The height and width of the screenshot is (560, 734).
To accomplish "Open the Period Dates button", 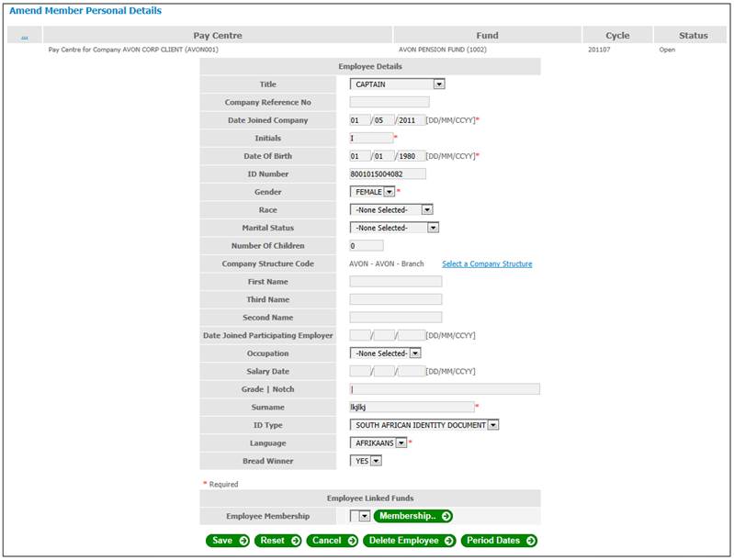I will tap(499, 541).
